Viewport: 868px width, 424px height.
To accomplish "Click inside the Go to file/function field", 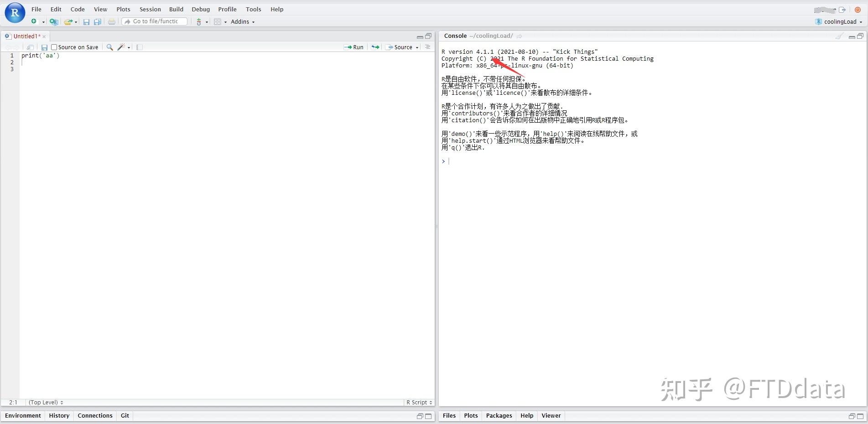I will point(154,21).
